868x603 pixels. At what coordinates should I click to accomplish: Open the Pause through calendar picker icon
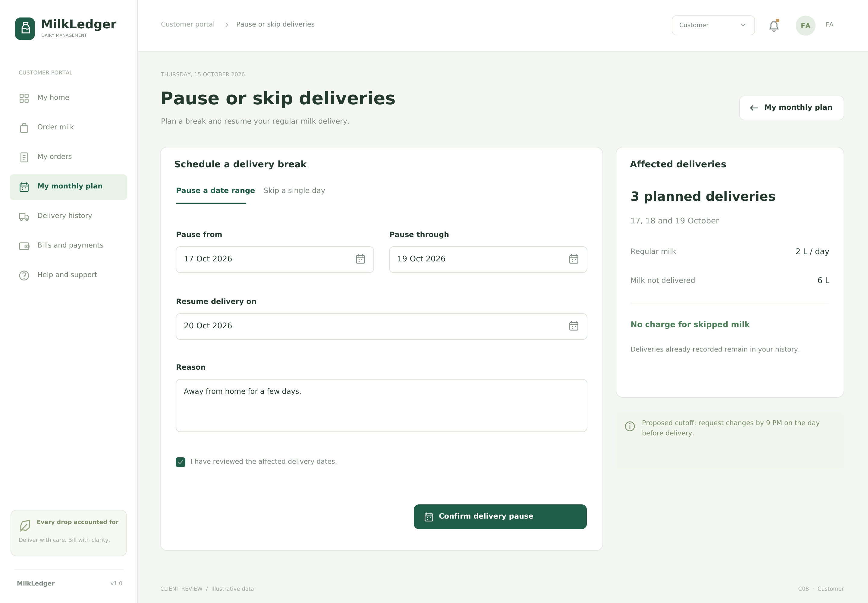pyautogui.click(x=574, y=259)
